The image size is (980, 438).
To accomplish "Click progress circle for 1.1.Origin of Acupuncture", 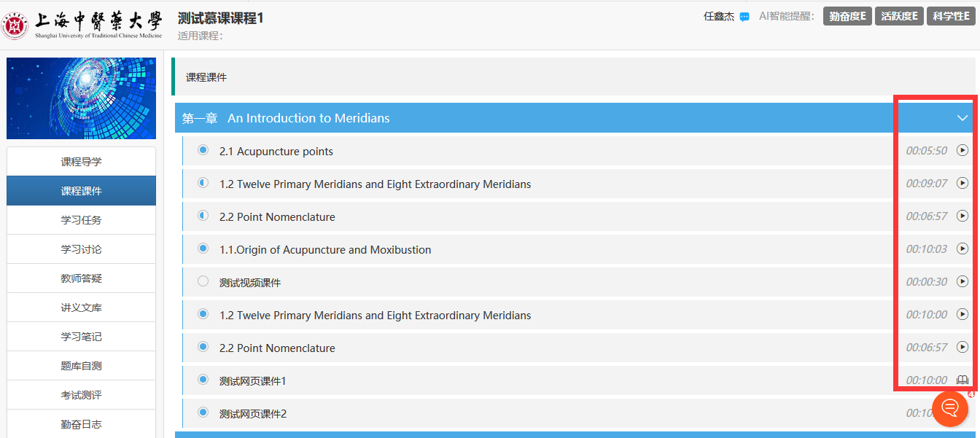I will [x=203, y=249].
